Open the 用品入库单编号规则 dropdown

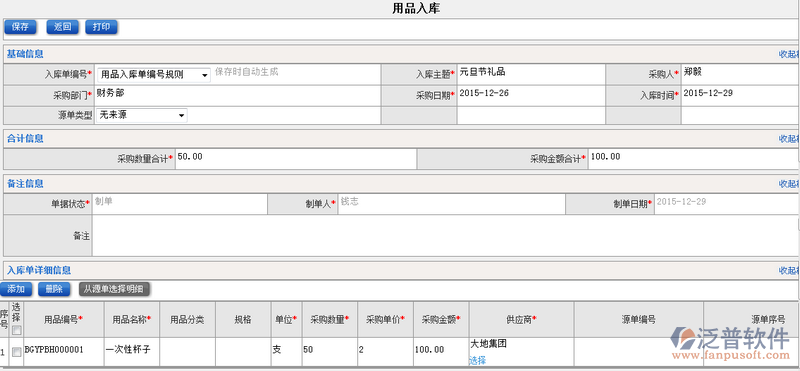pyautogui.click(x=154, y=75)
